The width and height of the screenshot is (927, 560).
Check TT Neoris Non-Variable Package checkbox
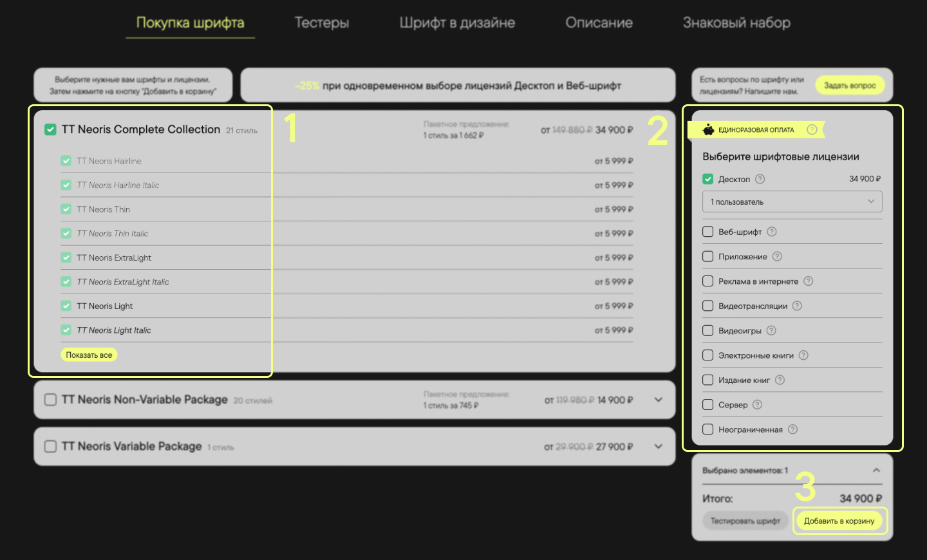50,400
